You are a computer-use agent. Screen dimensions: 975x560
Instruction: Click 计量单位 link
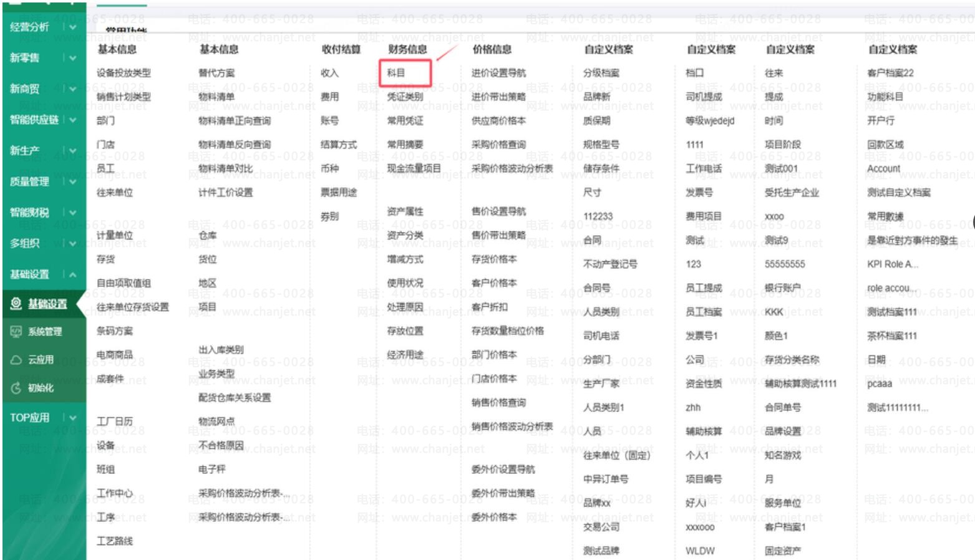coord(115,235)
